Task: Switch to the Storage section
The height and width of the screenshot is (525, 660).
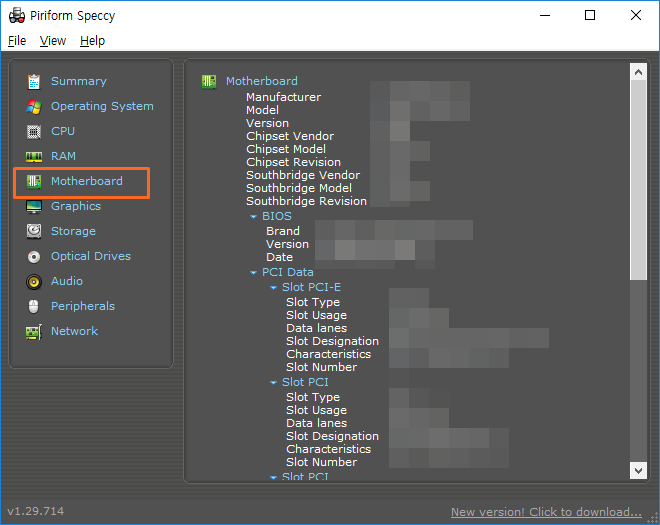Action: (73, 231)
